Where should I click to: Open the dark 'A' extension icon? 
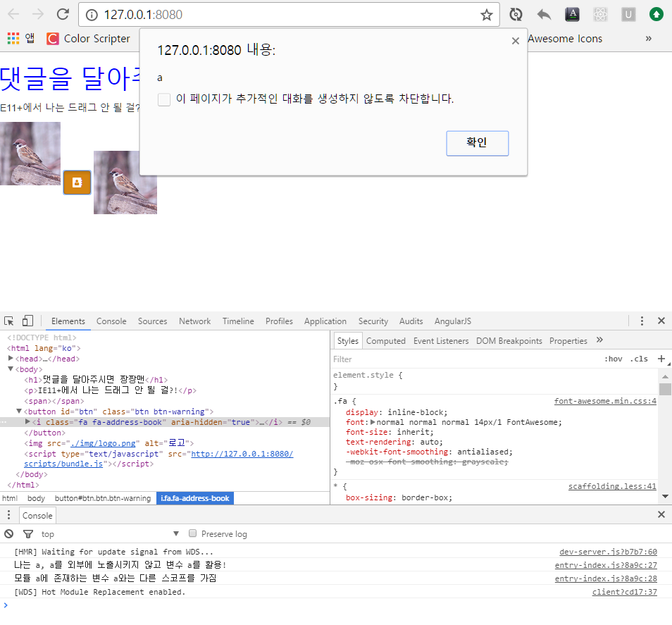tap(572, 15)
